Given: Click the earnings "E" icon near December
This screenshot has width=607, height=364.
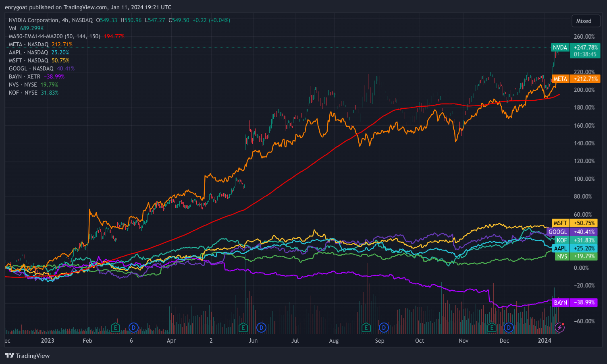Looking at the screenshot, I should pos(491,328).
